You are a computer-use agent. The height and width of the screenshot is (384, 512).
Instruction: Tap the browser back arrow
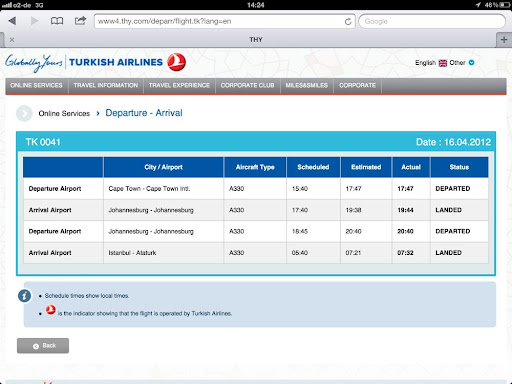point(12,21)
